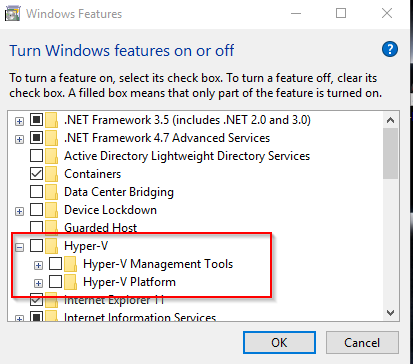Viewport: 413px width, 364px height.
Task: Expand the .NET Framework 4.7 Advanced Services node
Action: 20,139
